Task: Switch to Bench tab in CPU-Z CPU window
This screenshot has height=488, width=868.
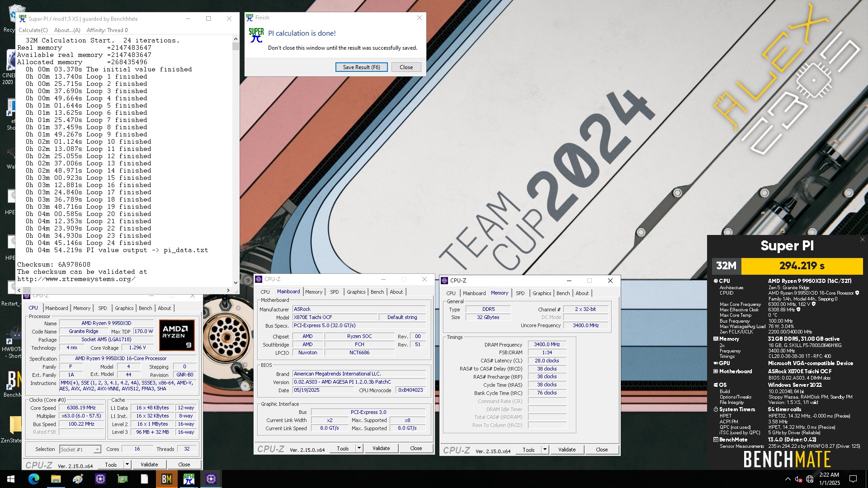Action: (145, 308)
